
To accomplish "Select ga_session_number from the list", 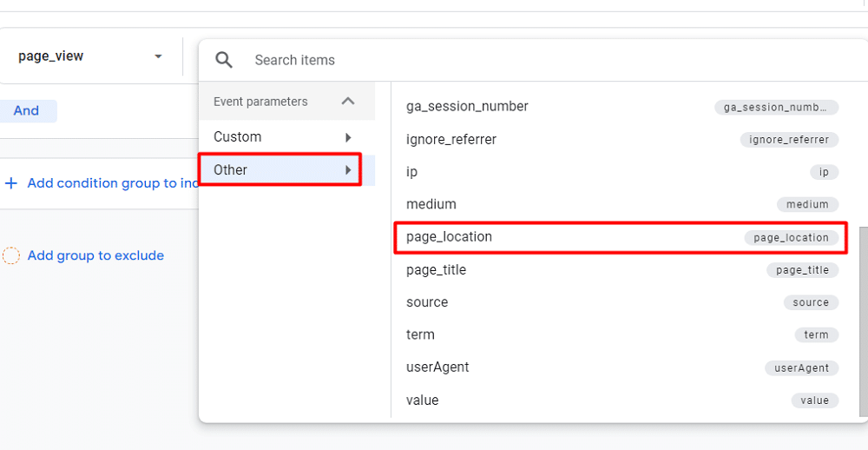I will (467, 107).
